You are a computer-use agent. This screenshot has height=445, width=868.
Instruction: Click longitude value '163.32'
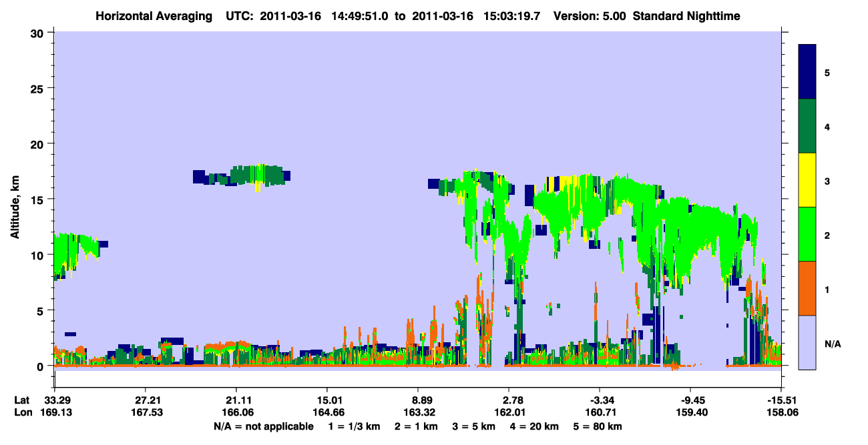[x=418, y=413]
